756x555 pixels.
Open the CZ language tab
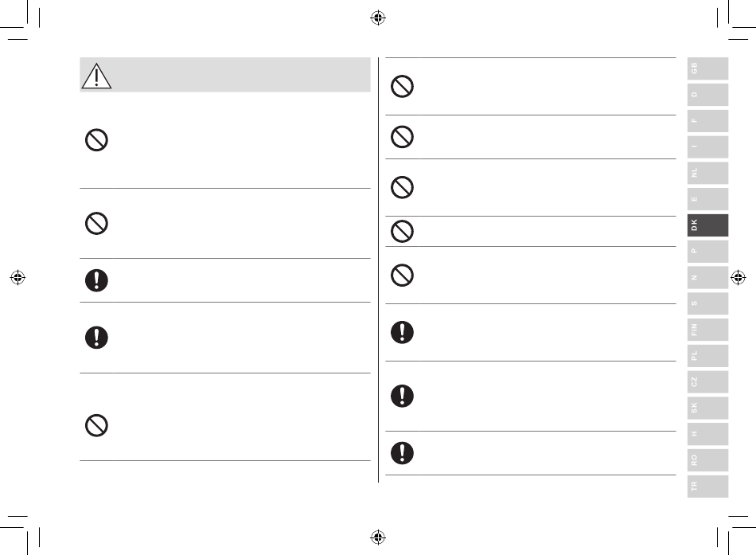[707, 381]
